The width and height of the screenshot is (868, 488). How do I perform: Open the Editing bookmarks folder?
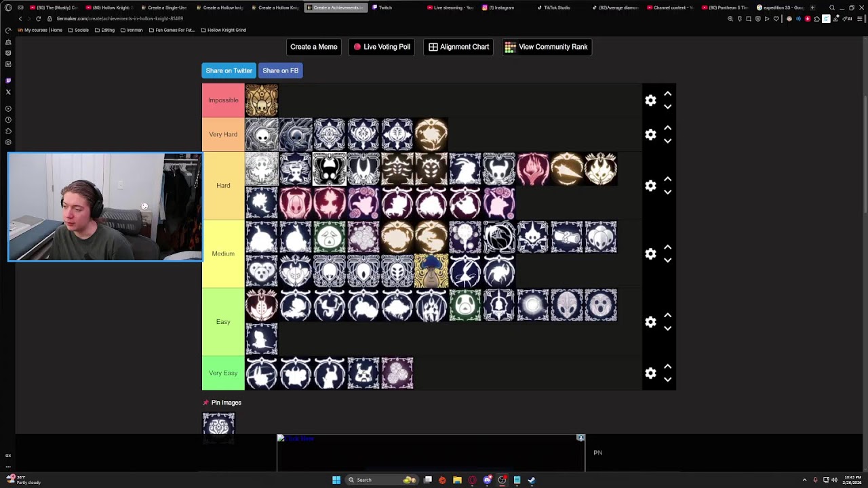click(105, 30)
